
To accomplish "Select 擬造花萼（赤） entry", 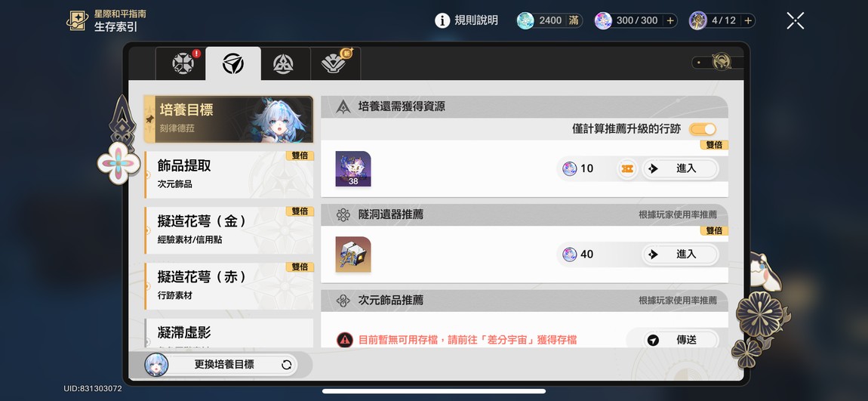I will (x=229, y=285).
